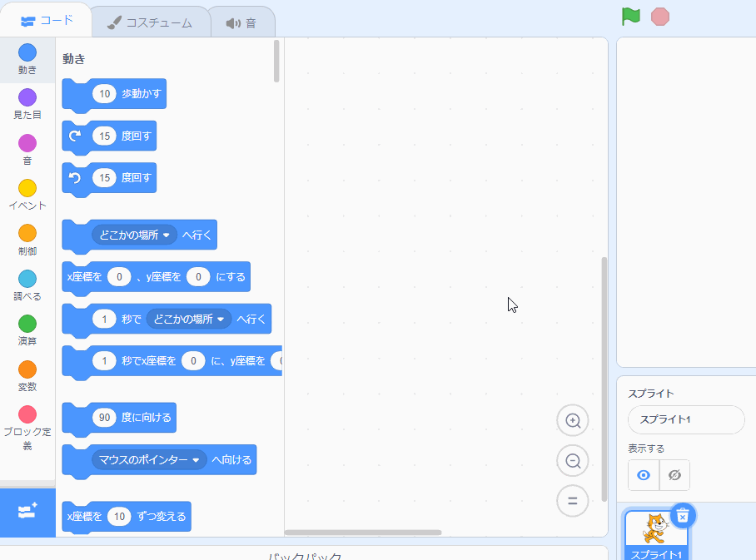This screenshot has height=560, width=756.
Task: Edit seconds value in どこかの場所 glide block
Action: [104, 319]
